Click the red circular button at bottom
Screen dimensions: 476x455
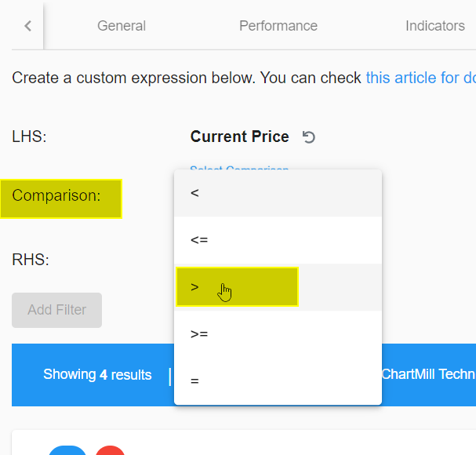pyautogui.click(x=111, y=450)
